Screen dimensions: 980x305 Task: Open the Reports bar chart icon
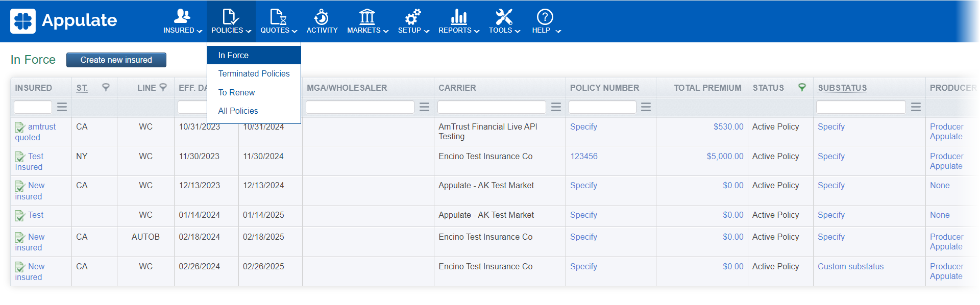(458, 17)
